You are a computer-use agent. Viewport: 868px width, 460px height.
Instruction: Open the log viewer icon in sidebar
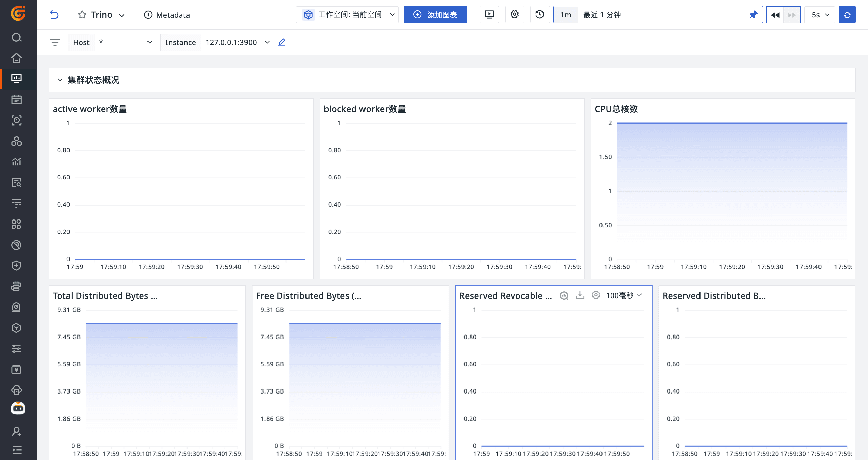point(16,183)
